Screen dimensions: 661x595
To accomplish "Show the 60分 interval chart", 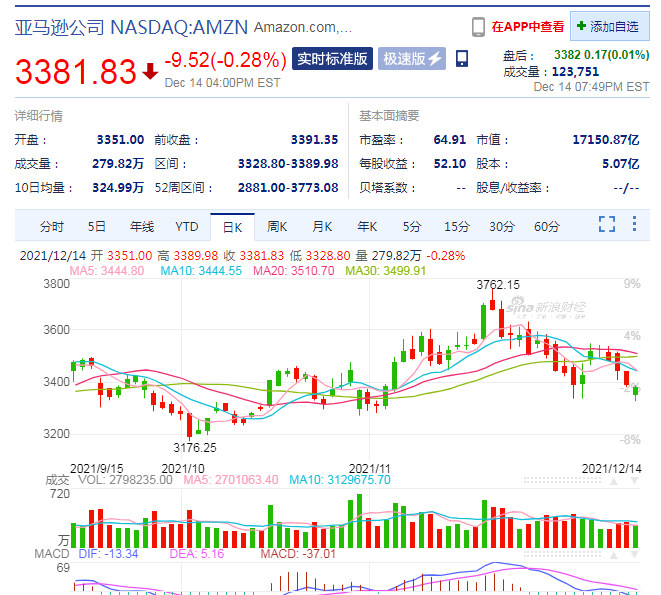I will (x=546, y=227).
